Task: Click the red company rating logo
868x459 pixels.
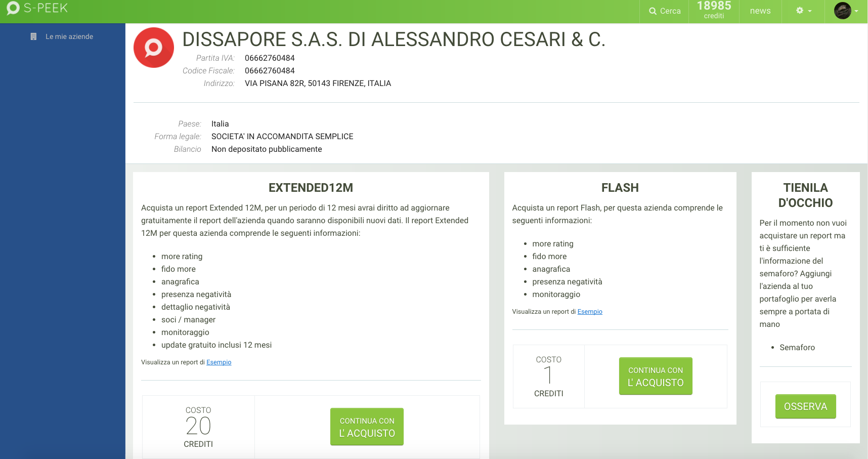Action: pos(154,48)
